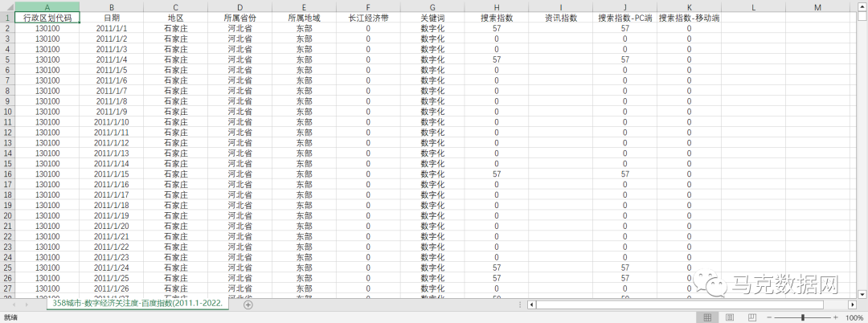Image resolution: width=868 pixels, height=323 pixels.
Task: Select row 20 header
Action: point(7,215)
